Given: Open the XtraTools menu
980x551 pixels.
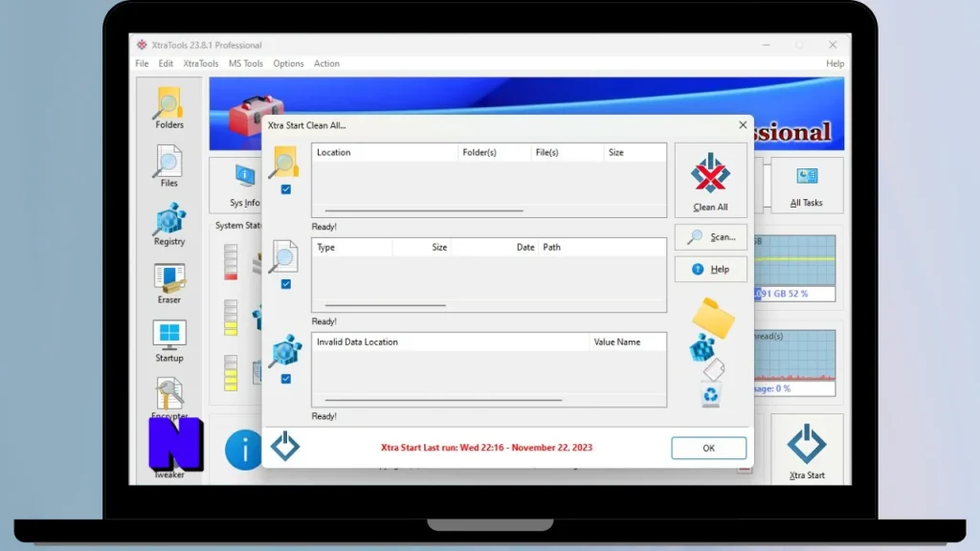Looking at the screenshot, I should coord(201,64).
